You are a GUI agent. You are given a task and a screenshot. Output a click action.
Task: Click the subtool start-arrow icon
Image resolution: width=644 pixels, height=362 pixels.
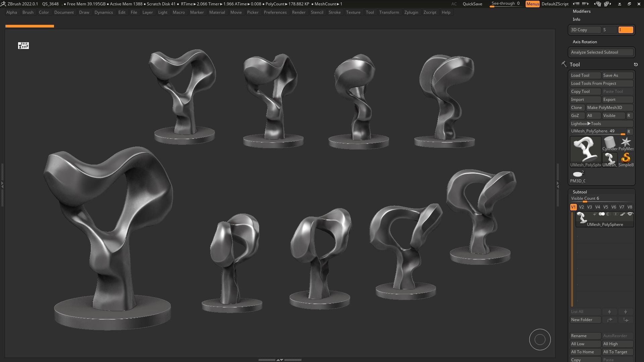[595, 214]
